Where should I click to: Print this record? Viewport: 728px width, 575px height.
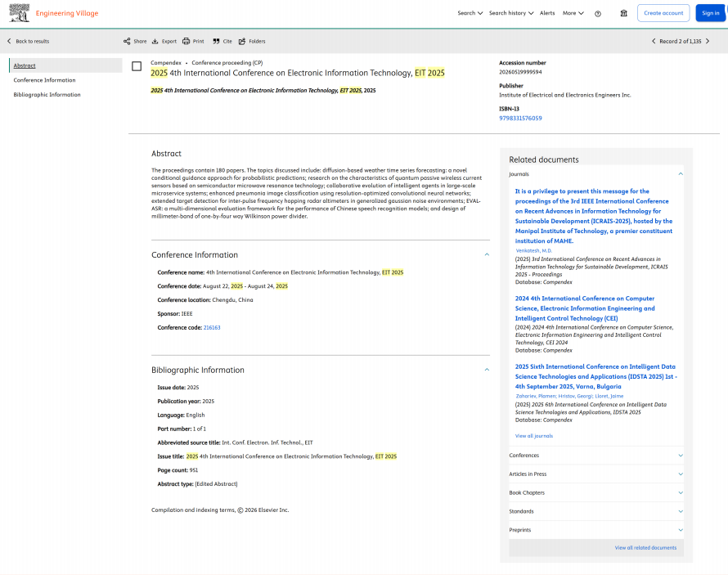(x=186, y=41)
